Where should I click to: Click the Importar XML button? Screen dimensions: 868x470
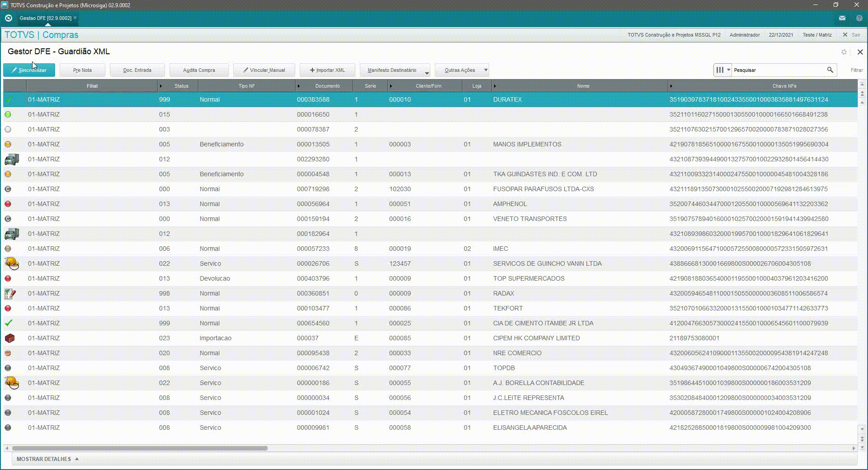[x=327, y=70]
